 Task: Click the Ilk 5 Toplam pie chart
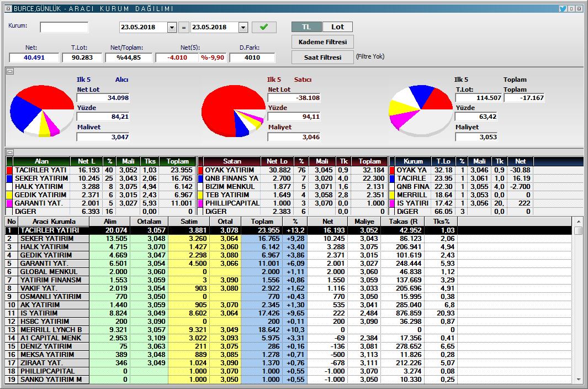tap(421, 111)
